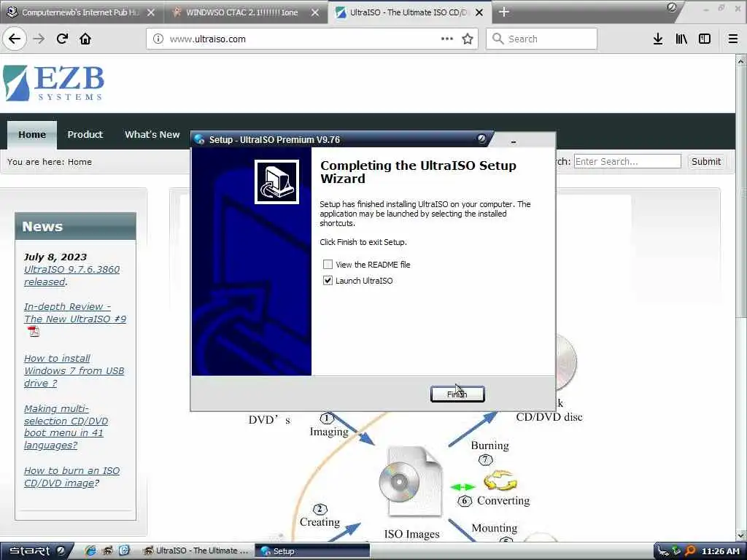Switch to the Computernewb's Internet Pub tab
This screenshot has height=560, width=747.
click(80, 12)
